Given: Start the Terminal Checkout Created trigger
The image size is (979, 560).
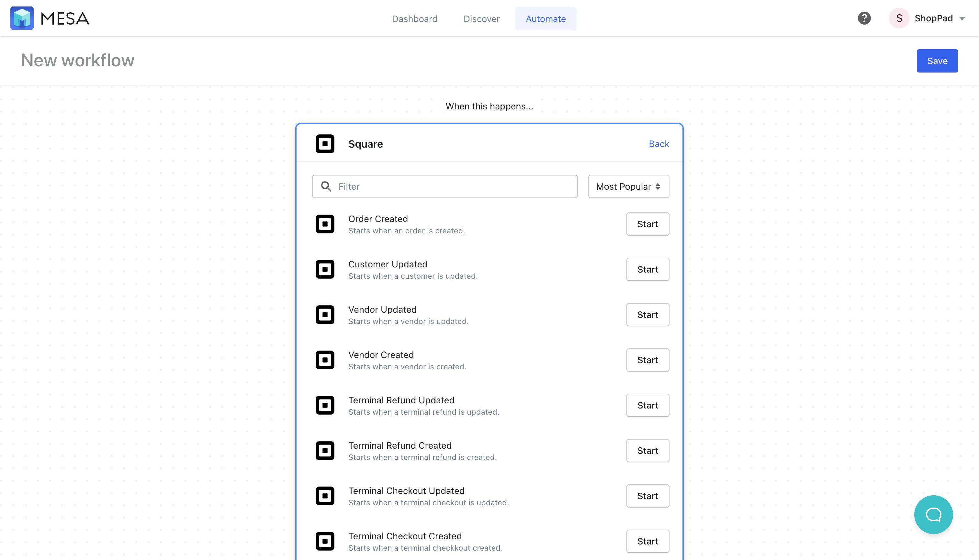Looking at the screenshot, I should pos(647,542).
